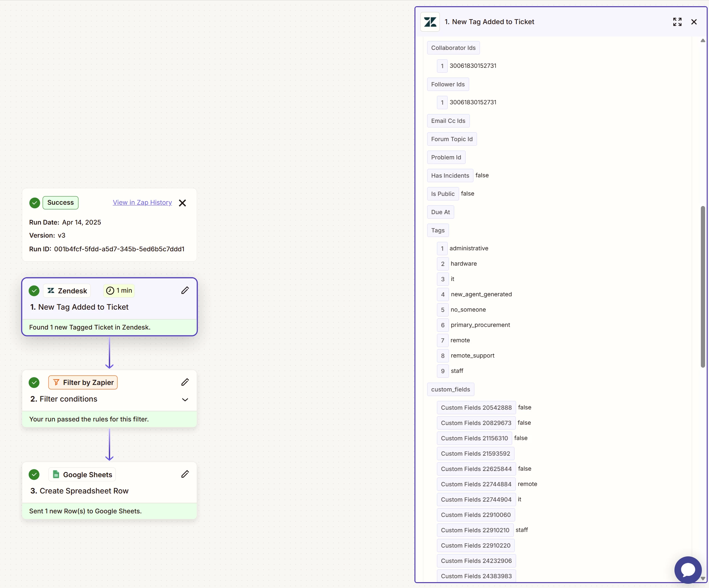
Task: Select the Google Sheets app badge
Action: click(x=82, y=475)
